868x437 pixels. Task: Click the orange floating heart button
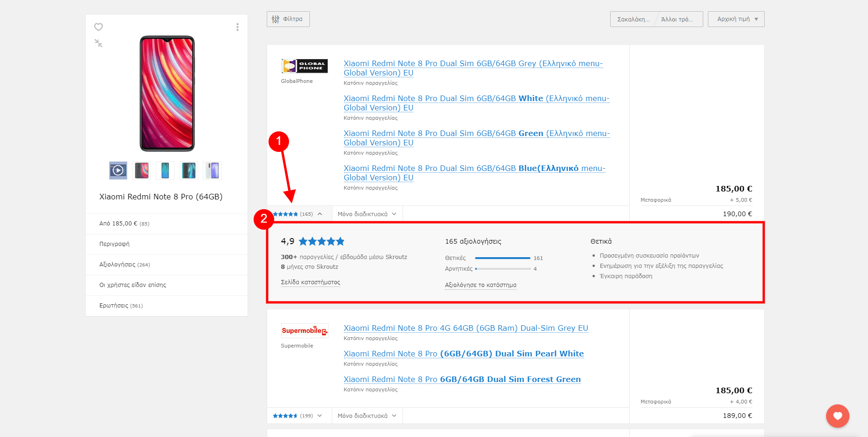point(837,416)
